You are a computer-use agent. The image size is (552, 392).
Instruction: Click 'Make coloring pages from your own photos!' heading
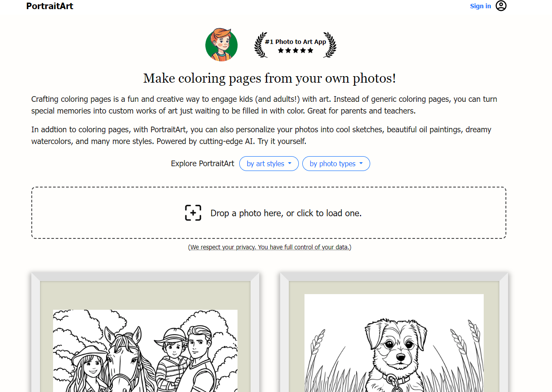tap(270, 78)
